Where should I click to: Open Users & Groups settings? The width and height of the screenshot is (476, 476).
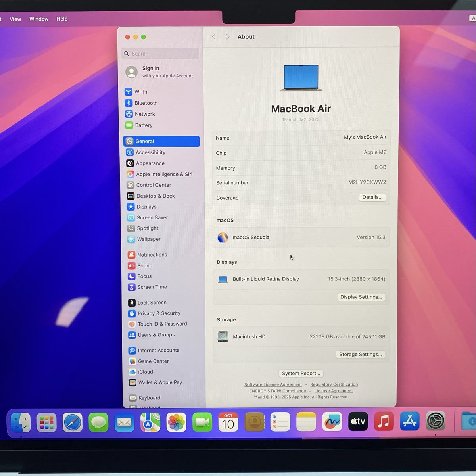(152, 335)
